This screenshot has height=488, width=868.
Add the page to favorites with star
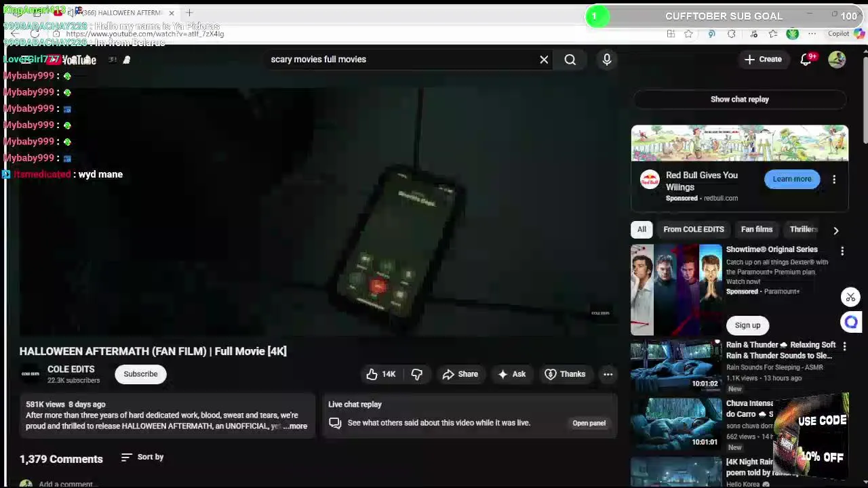(x=688, y=34)
